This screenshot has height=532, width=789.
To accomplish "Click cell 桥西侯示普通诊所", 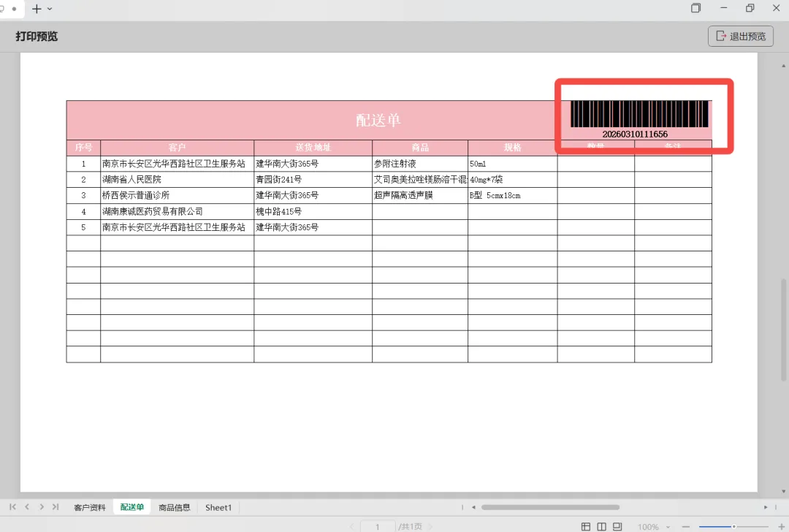I will pyautogui.click(x=177, y=195).
